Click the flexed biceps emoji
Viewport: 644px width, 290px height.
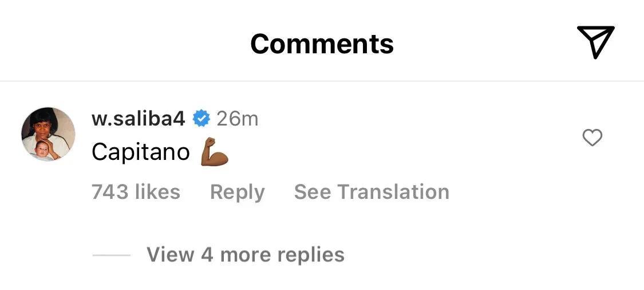(214, 152)
